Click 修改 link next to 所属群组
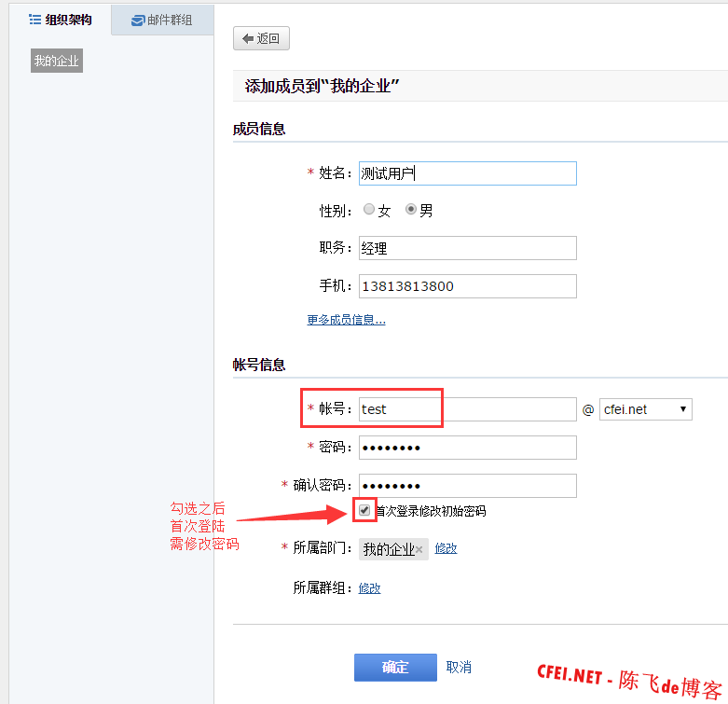 (369, 587)
